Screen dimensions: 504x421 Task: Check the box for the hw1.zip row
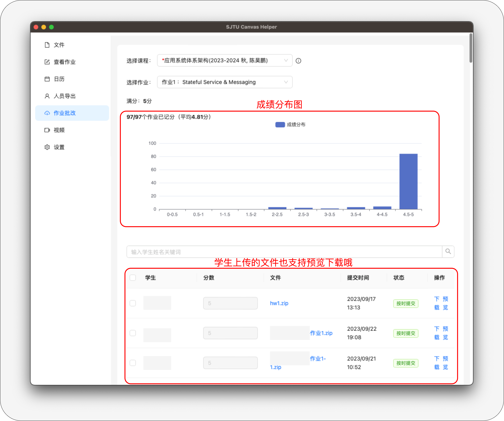click(x=133, y=303)
